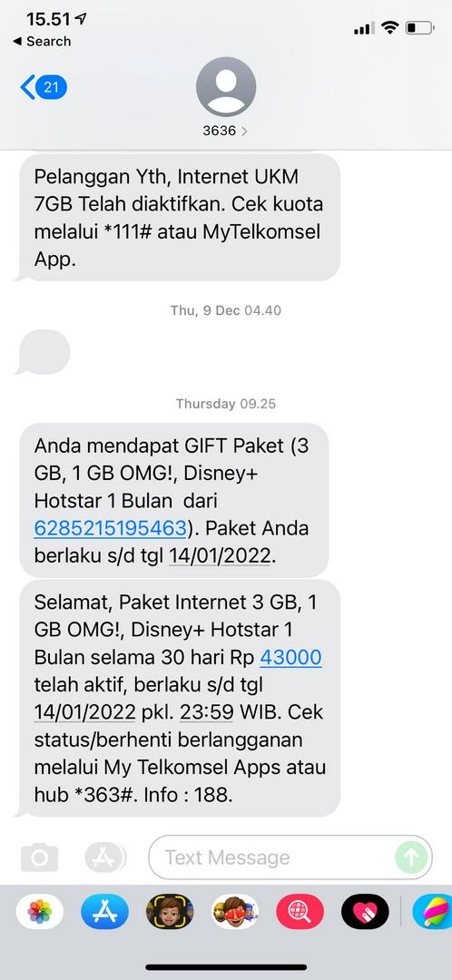Screen dimensions: 452x980
Task: Return to Search via status bar
Action: 42,42
